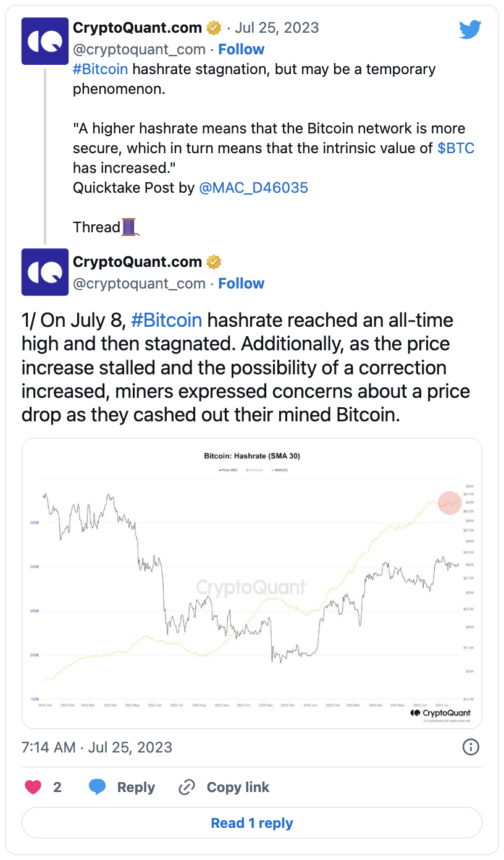Expand replies via Read 1 reply
Screen dimensions: 504x860
[x=251, y=822]
